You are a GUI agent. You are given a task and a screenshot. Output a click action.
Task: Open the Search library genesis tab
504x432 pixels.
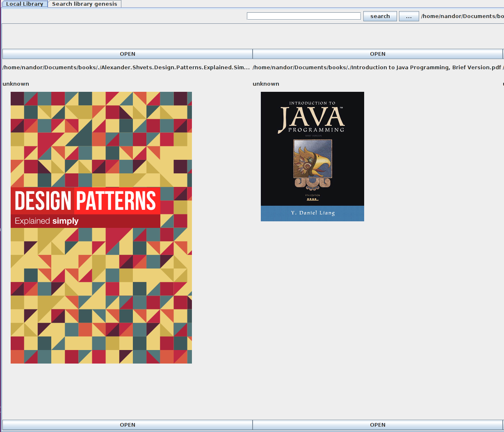[84, 4]
